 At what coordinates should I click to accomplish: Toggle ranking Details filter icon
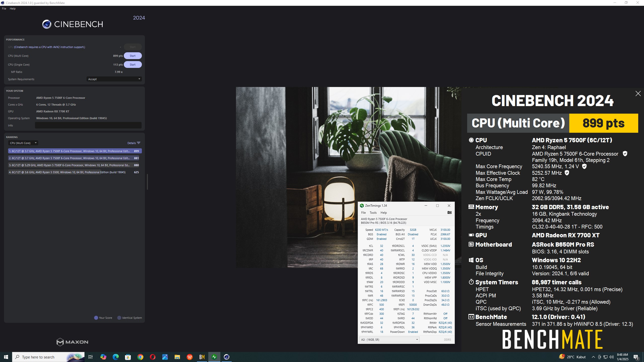point(139,143)
